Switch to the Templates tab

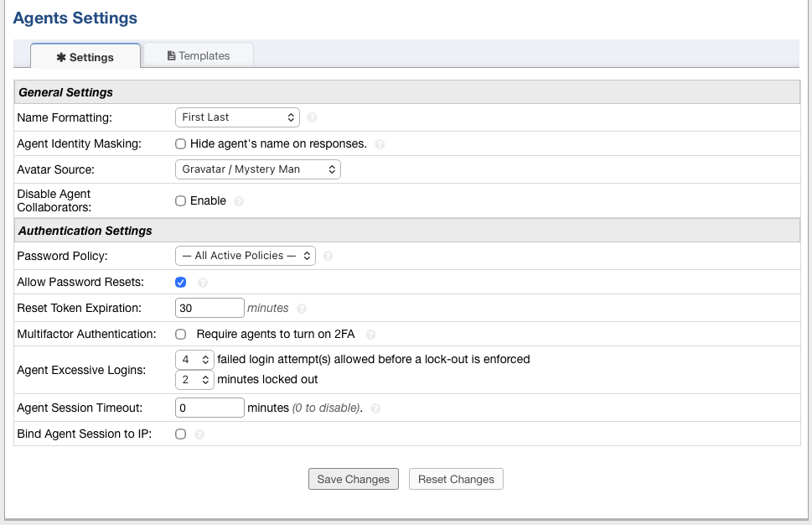[x=199, y=55]
